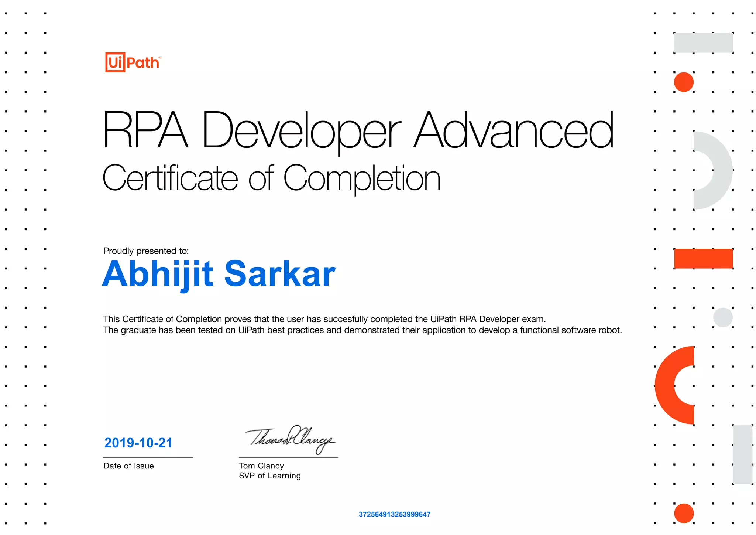
Task: Click the Proudly presented to text
Action: point(146,251)
